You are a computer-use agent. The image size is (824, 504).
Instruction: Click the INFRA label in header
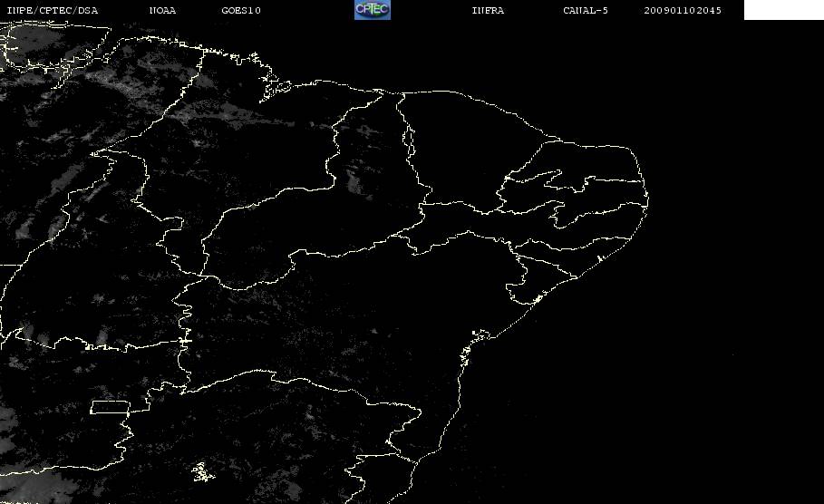(488, 11)
